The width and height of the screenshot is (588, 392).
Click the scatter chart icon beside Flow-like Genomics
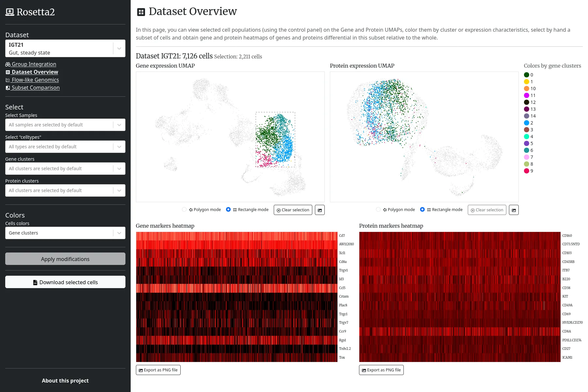[x=8, y=80]
